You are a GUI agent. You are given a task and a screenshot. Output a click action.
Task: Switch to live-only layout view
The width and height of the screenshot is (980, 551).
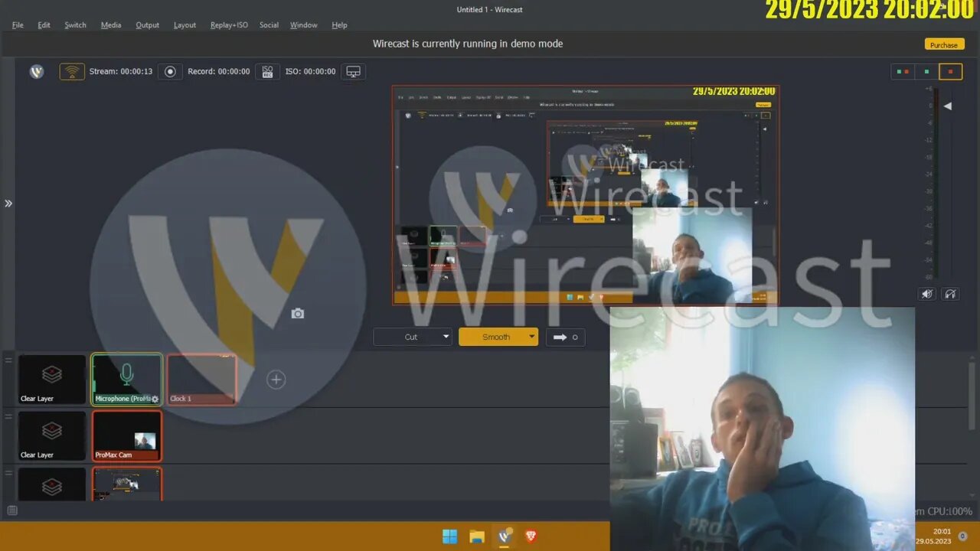[x=950, y=71]
